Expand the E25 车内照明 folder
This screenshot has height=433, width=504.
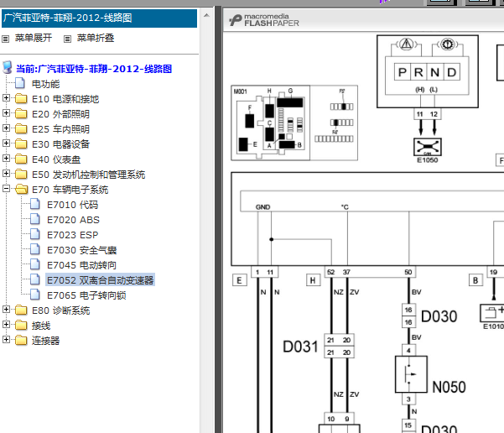6,128
